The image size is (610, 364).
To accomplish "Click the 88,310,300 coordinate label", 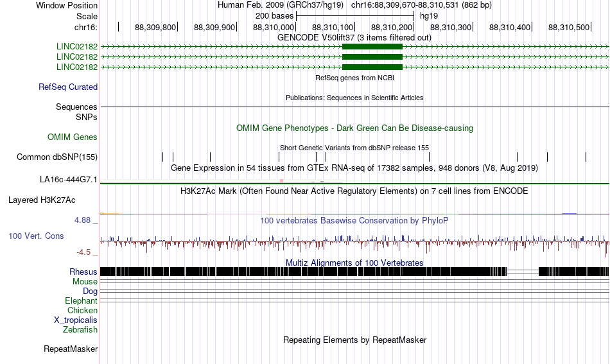I will (451, 27).
